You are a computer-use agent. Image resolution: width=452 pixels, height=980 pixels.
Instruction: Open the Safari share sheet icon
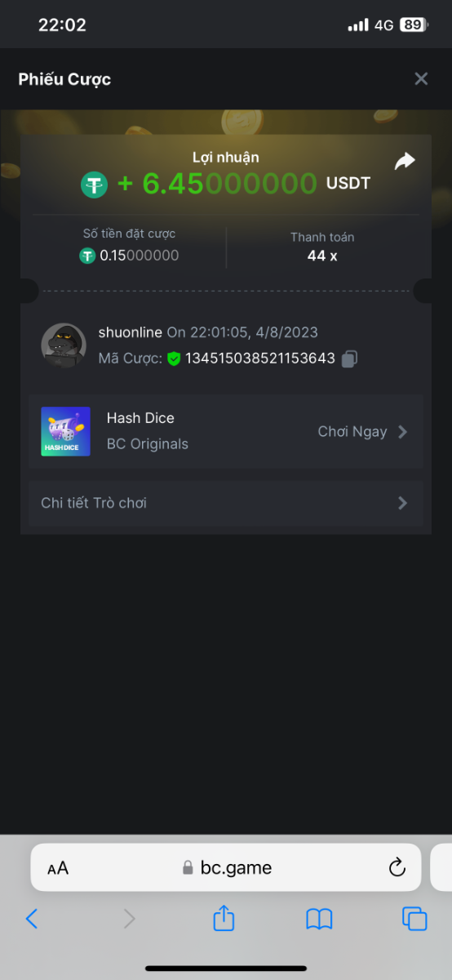(224, 918)
